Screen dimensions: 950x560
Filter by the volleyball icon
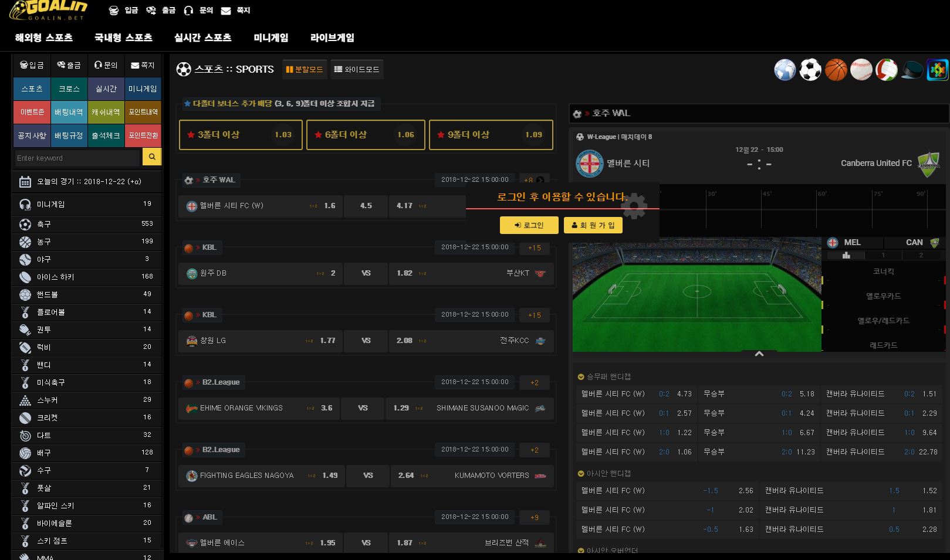887,70
